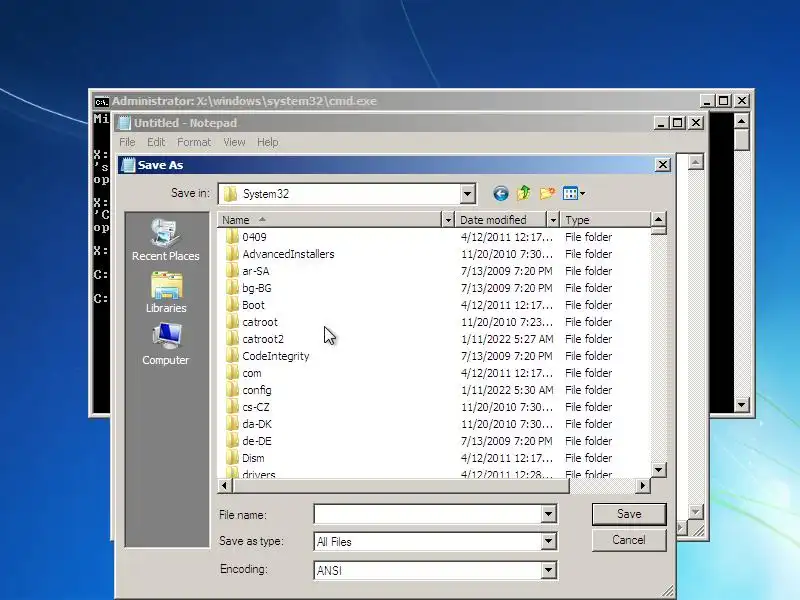The image size is (800, 600).
Task: Select the cs-CZ folder icon
Action: tap(232, 407)
